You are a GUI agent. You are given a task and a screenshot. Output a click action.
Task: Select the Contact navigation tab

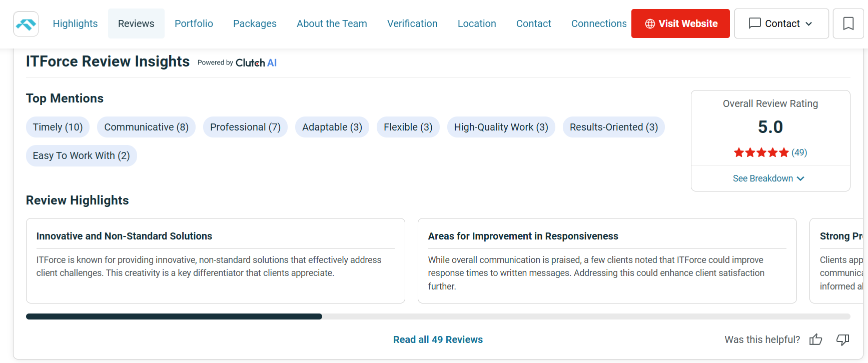click(533, 23)
